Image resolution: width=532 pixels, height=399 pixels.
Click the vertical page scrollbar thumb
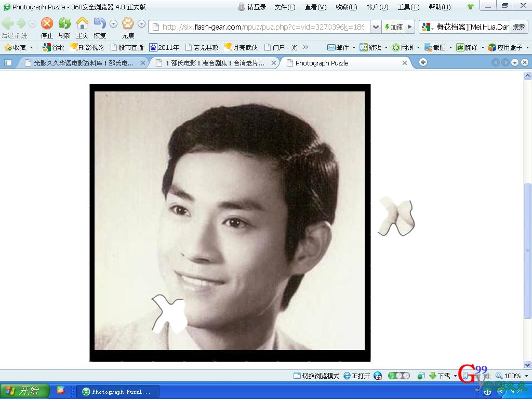528,249
